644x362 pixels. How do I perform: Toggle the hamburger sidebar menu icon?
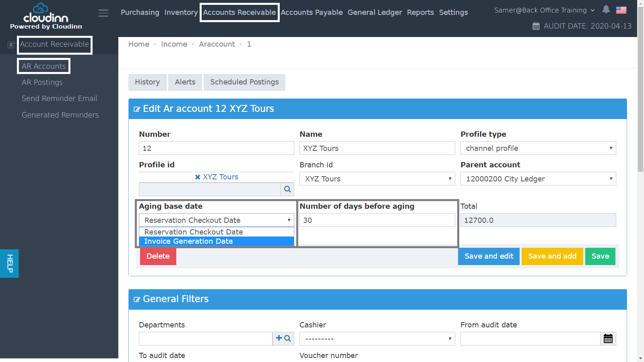coord(103,13)
